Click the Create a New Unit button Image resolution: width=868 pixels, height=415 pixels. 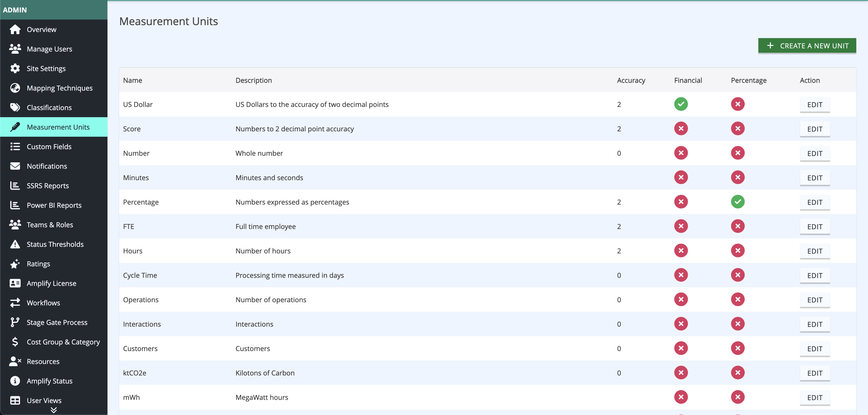807,46
